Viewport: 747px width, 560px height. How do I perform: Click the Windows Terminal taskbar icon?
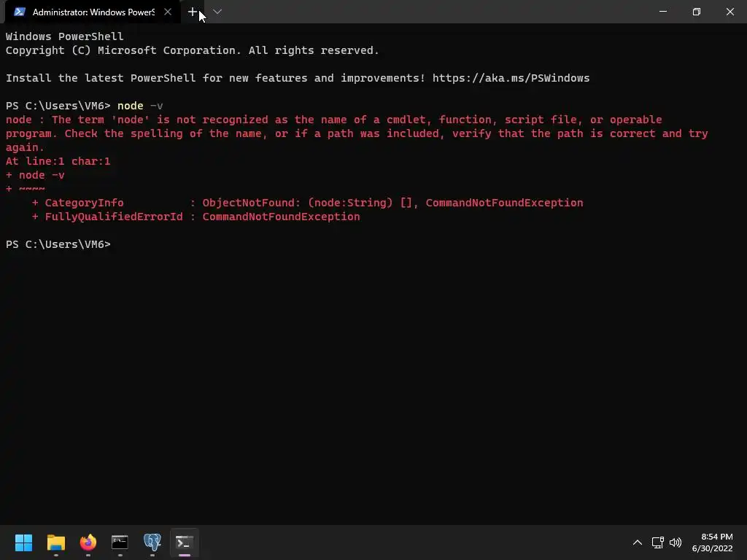[185, 542]
